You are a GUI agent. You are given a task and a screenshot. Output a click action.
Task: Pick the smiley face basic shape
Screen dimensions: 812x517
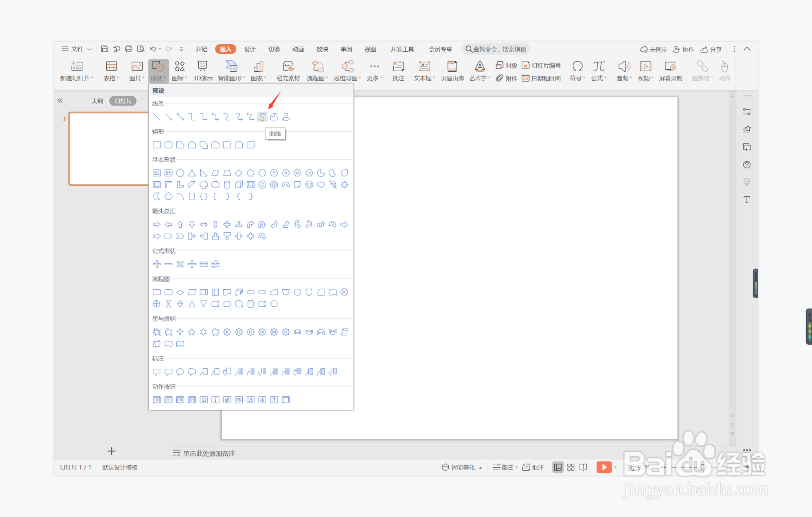coord(309,185)
